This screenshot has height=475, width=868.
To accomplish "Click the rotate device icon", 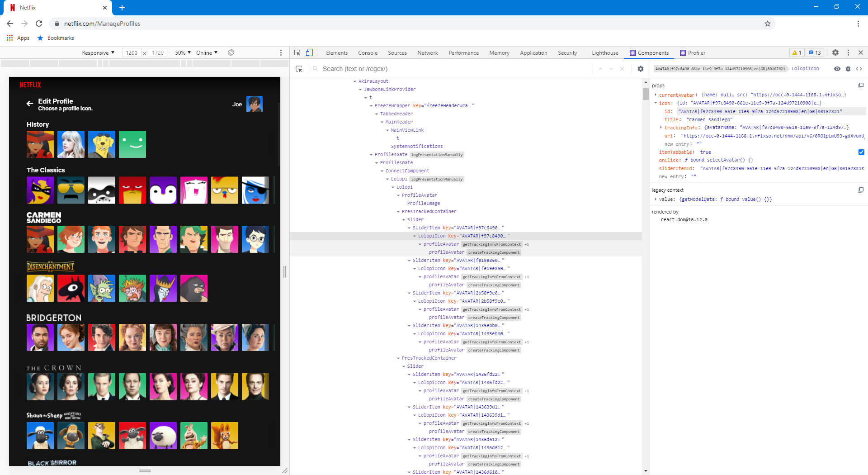I will [x=231, y=52].
